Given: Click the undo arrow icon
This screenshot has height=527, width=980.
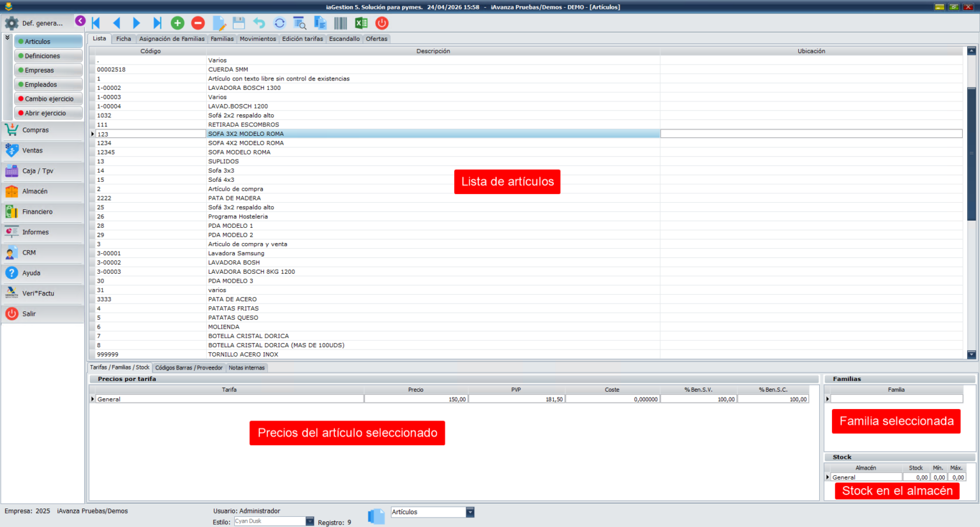Looking at the screenshot, I should pyautogui.click(x=259, y=23).
